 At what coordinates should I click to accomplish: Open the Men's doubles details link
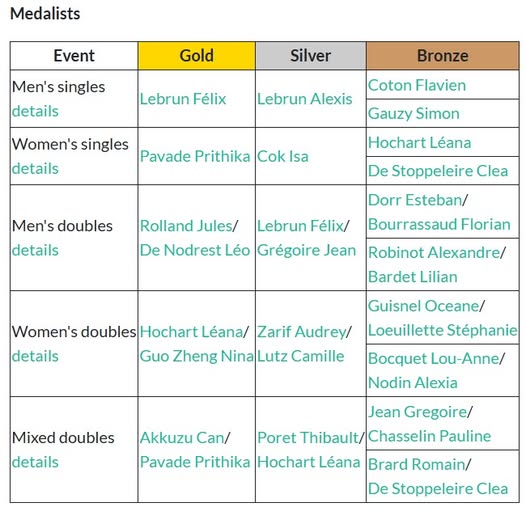tap(35, 250)
